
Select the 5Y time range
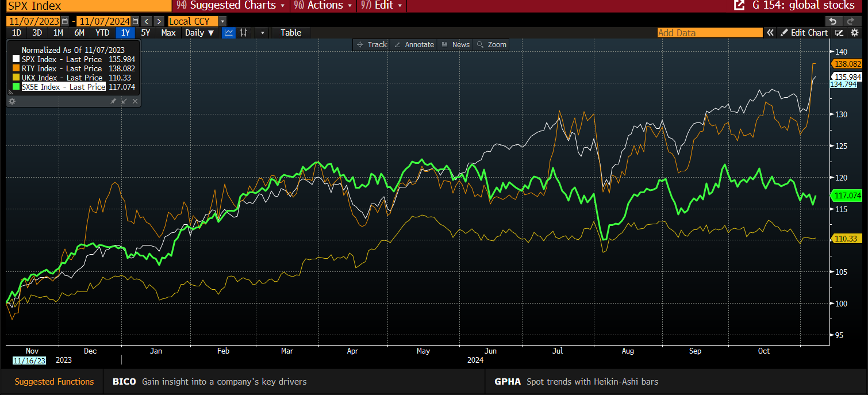(145, 33)
